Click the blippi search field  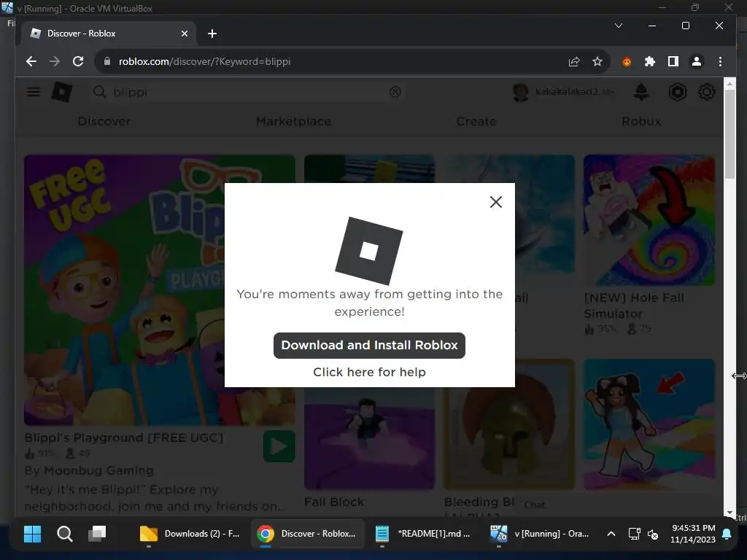pyautogui.click(x=248, y=92)
